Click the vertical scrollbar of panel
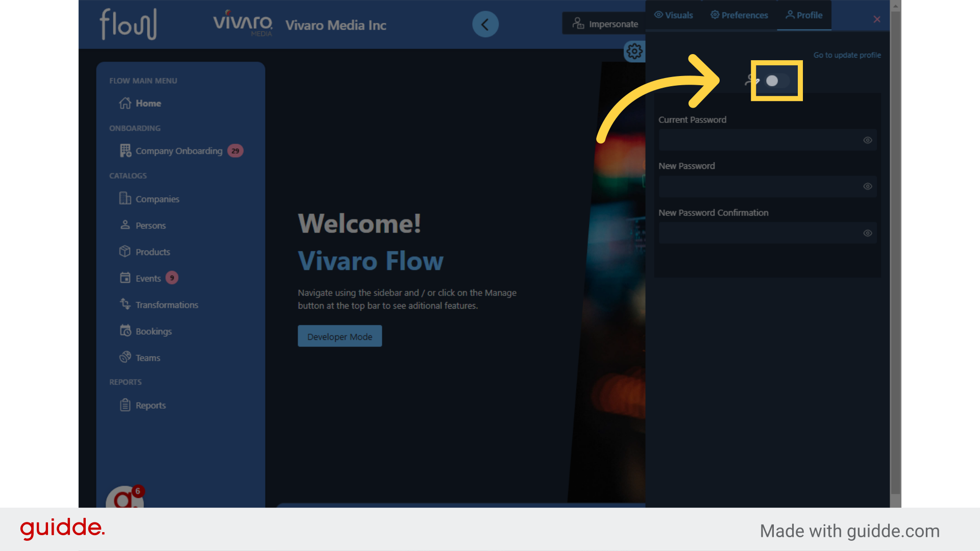The image size is (980, 551). [x=895, y=255]
